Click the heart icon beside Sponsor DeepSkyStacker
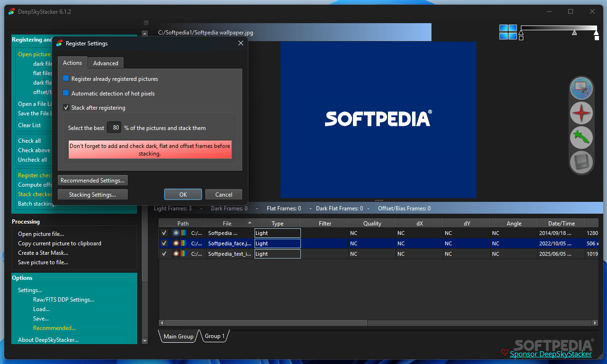This screenshot has height=364, width=607. tap(505, 353)
